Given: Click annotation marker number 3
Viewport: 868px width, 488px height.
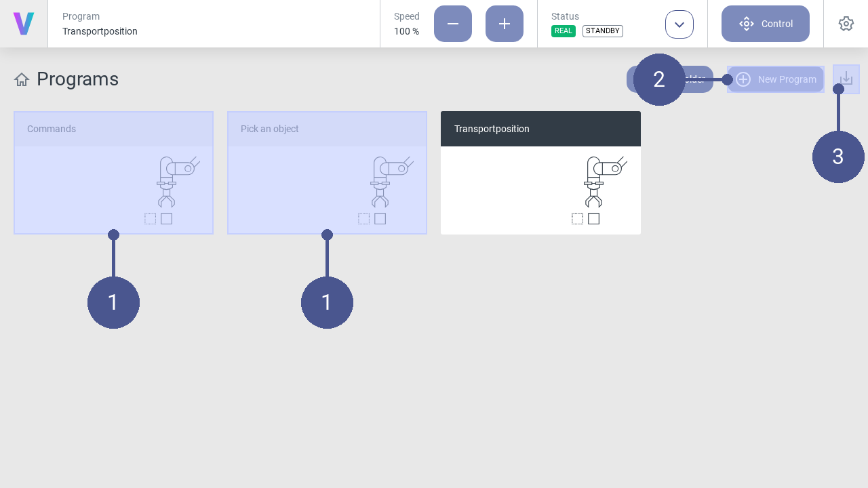Looking at the screenshot, I should coord(838,157).
